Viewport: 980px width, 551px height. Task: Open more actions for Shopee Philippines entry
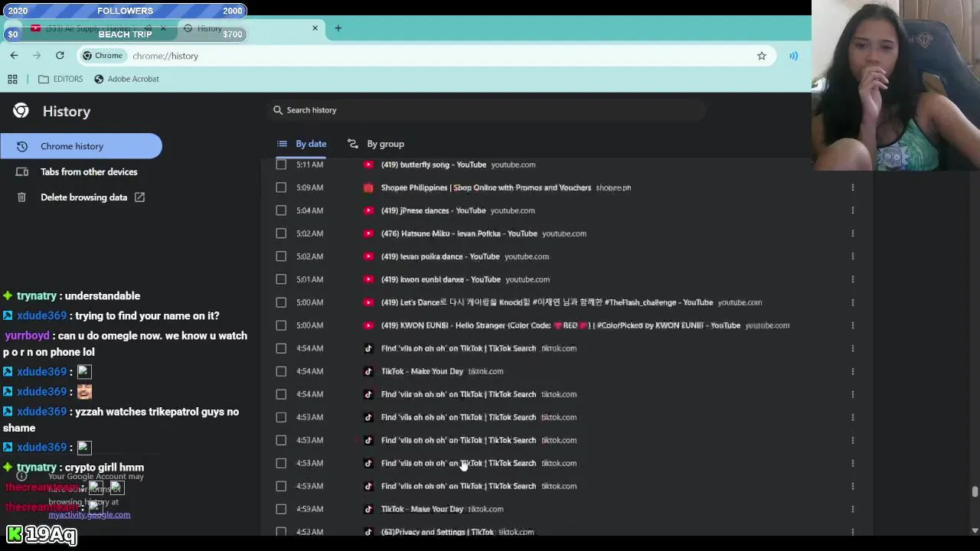(852, 187)
